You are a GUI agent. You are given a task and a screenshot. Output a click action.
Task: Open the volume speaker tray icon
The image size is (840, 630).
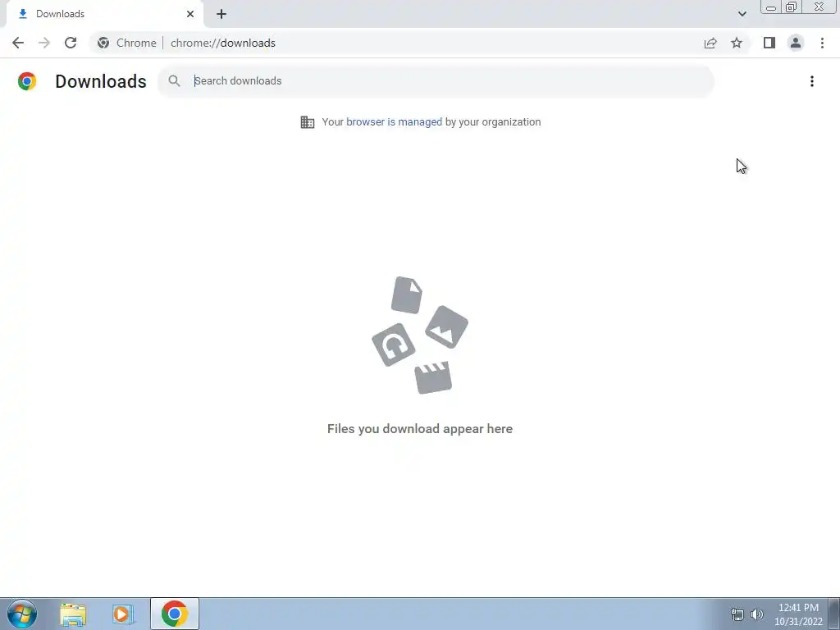coord(756,614)
